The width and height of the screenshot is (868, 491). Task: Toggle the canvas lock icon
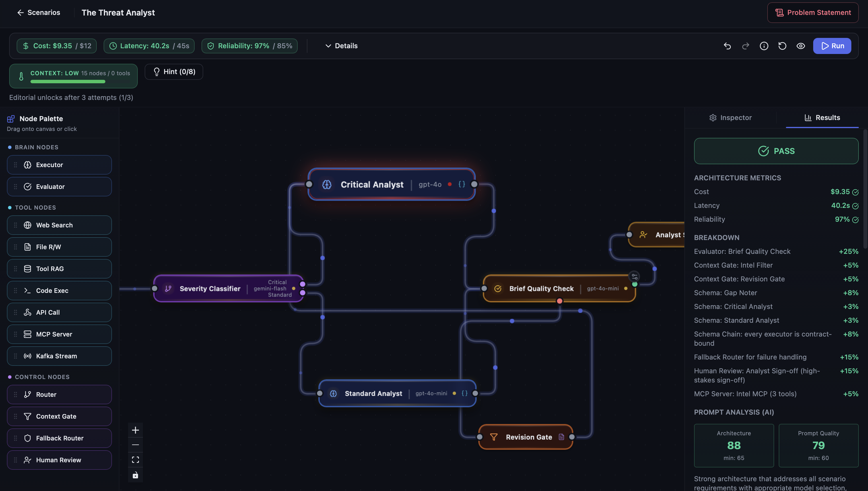coord(135,475)
